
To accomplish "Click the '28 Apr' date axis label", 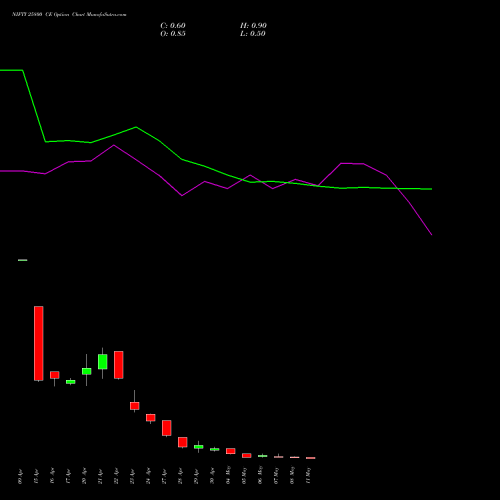I will coord(180,476).
